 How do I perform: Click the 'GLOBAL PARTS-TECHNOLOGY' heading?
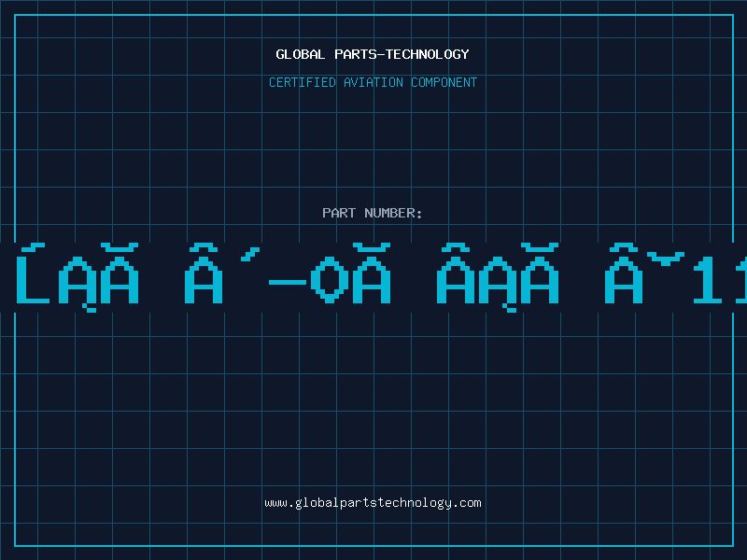pyautogui.click(x=373, y=54)
